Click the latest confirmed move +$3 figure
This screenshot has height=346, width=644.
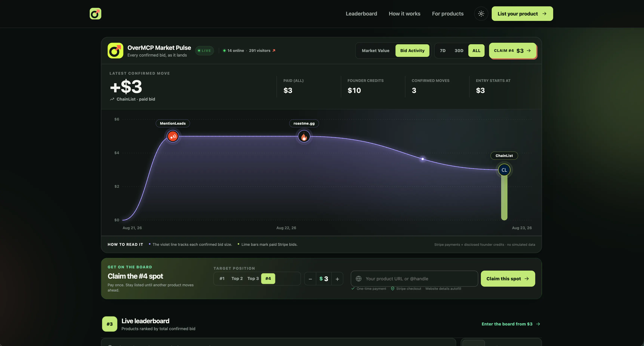click(126, 87)
